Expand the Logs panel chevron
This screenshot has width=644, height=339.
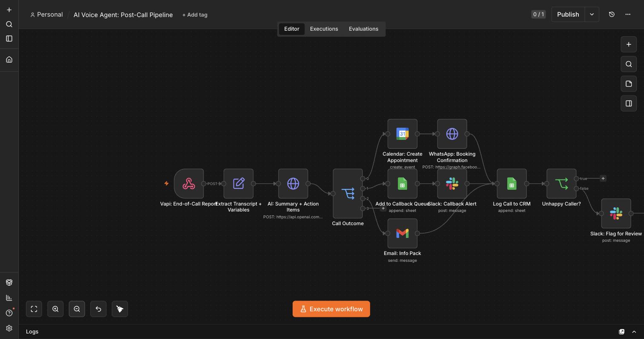634,331
